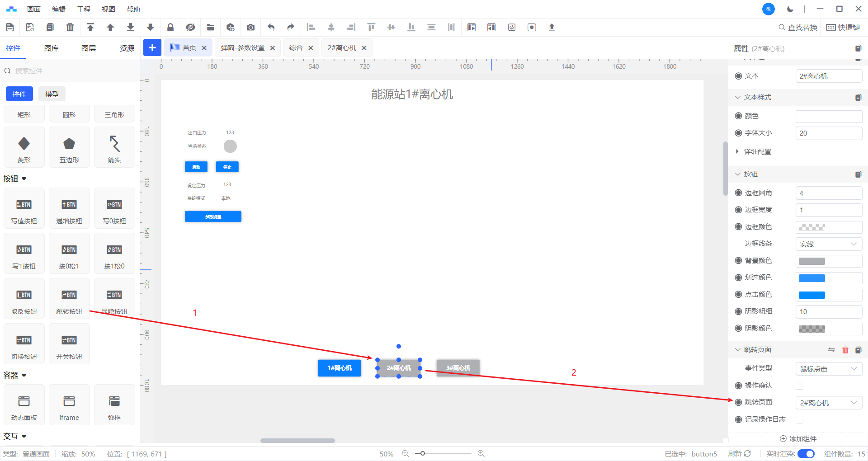Switch to the 综合 tab
The height and width of the screenshot is (461, 868).
[296, 48]
